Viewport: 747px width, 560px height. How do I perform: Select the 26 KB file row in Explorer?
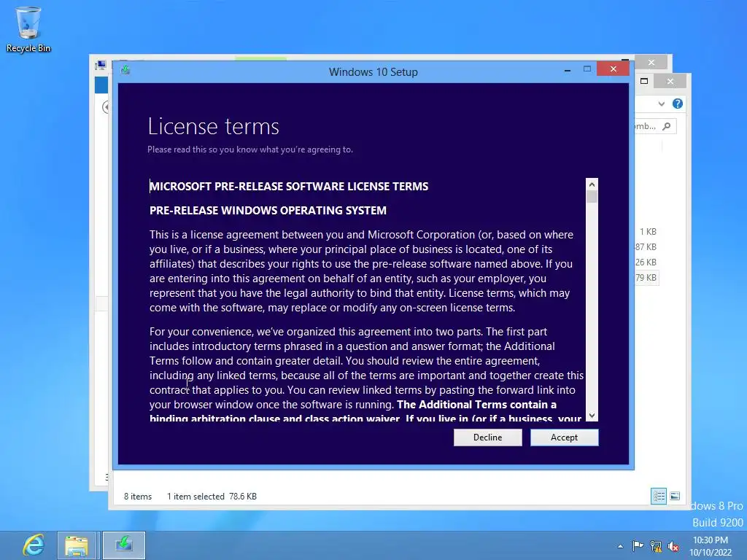pos(646,262)
